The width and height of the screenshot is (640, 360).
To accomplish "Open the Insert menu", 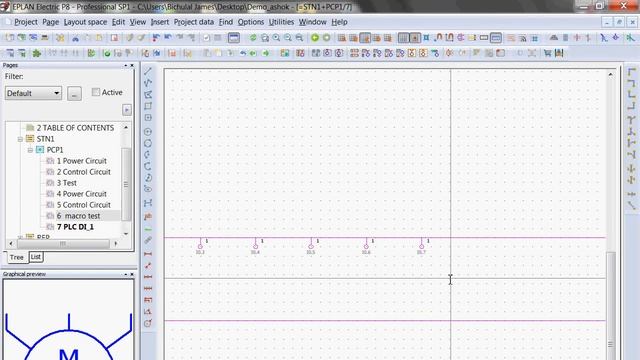I will click(x=160, y=22).
